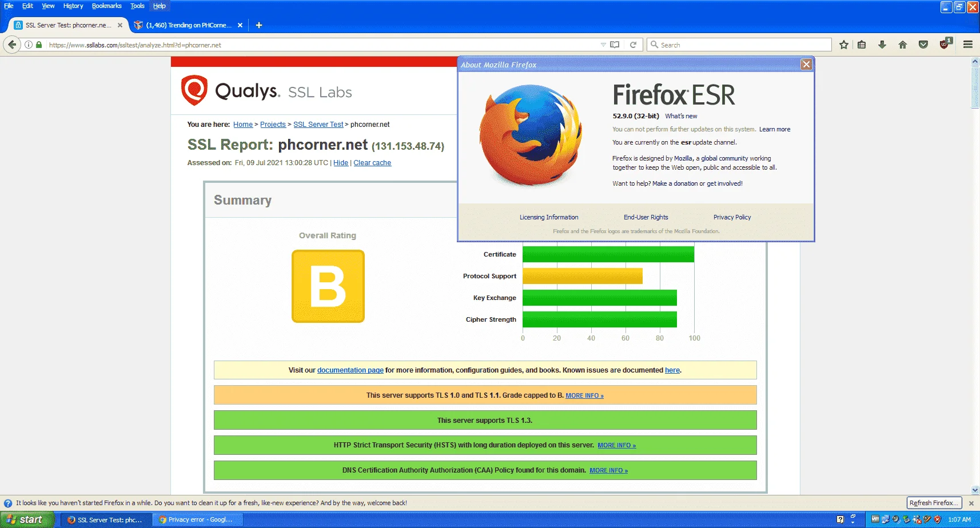
Task: Save page to Pocket
Action: pos(923,45)
